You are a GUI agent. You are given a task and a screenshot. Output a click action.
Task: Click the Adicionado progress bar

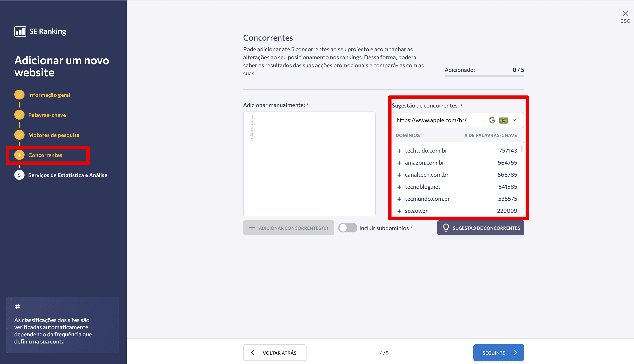[x=484, y=76]
